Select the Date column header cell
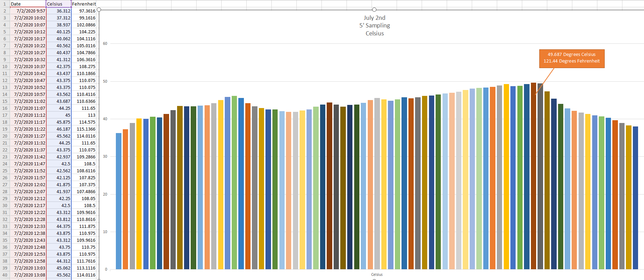 (x=28, y=4)
